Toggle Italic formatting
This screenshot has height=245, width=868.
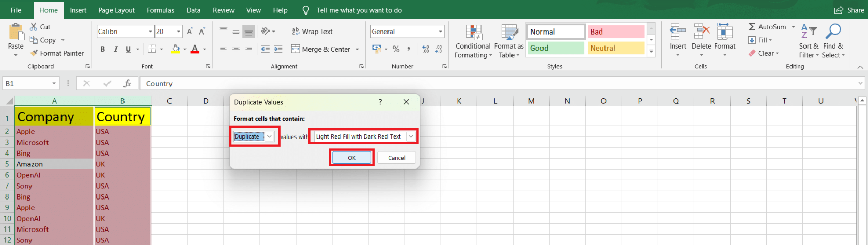click(x=115, y=49)
